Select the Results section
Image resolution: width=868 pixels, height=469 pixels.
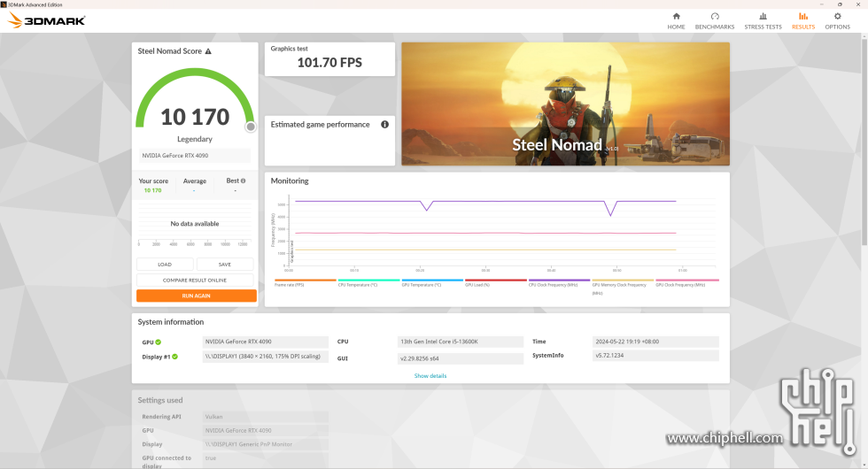point(803,21)
